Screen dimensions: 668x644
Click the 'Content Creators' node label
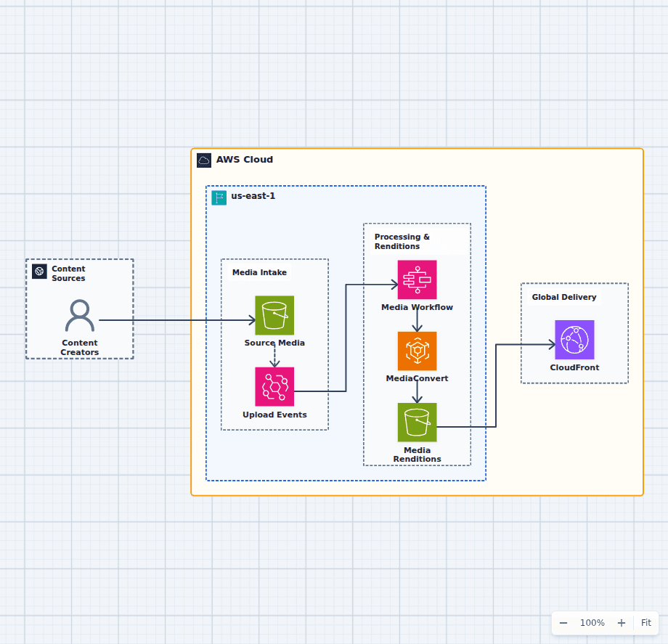click(80, 348)
